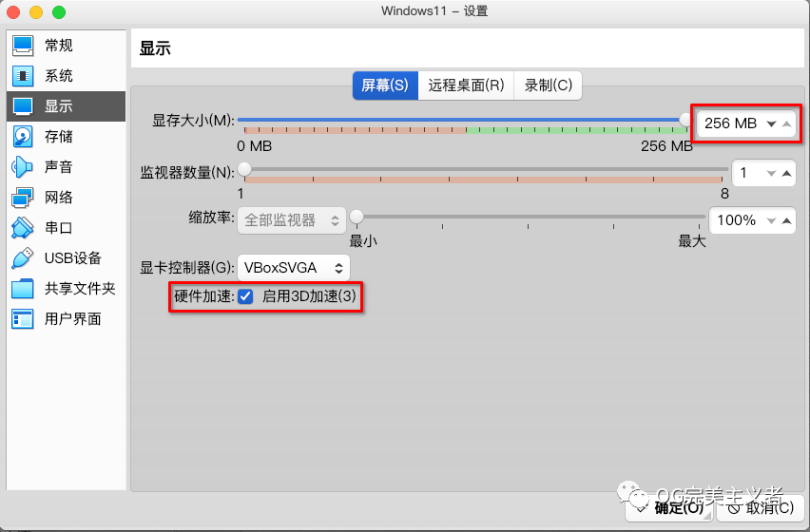810x532 pixels.
Task: Click the 存储 label in the sidebar
Action: [x=58, y=137]
